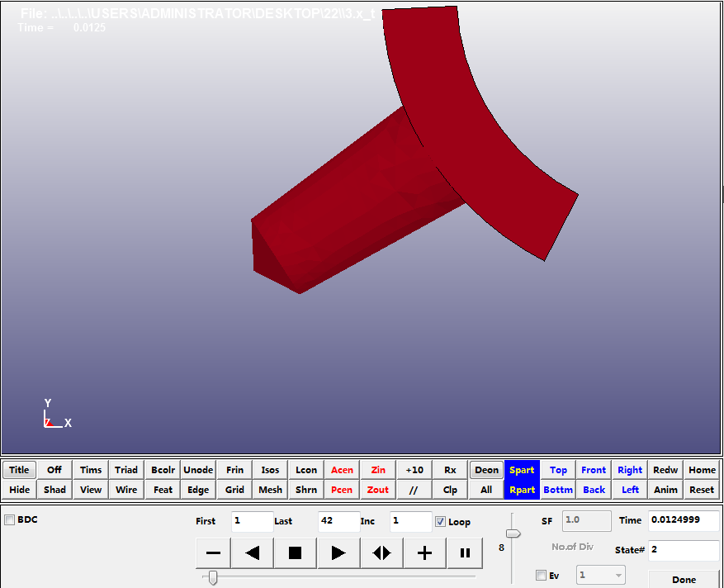
Task: Play animation forward with right arrow
Action: click(x=338, y=552)
